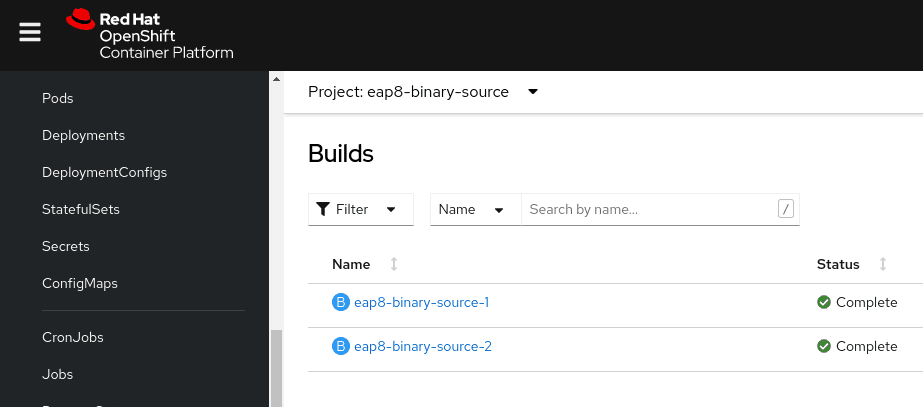Open the eap8-binary-source-1 build link
Screen dimensions: 923x407
coord(421,302)
